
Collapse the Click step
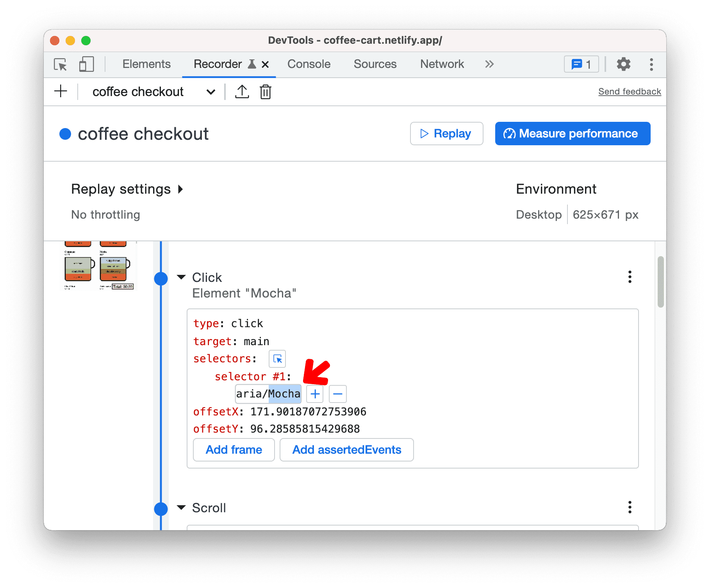point(181,277)
